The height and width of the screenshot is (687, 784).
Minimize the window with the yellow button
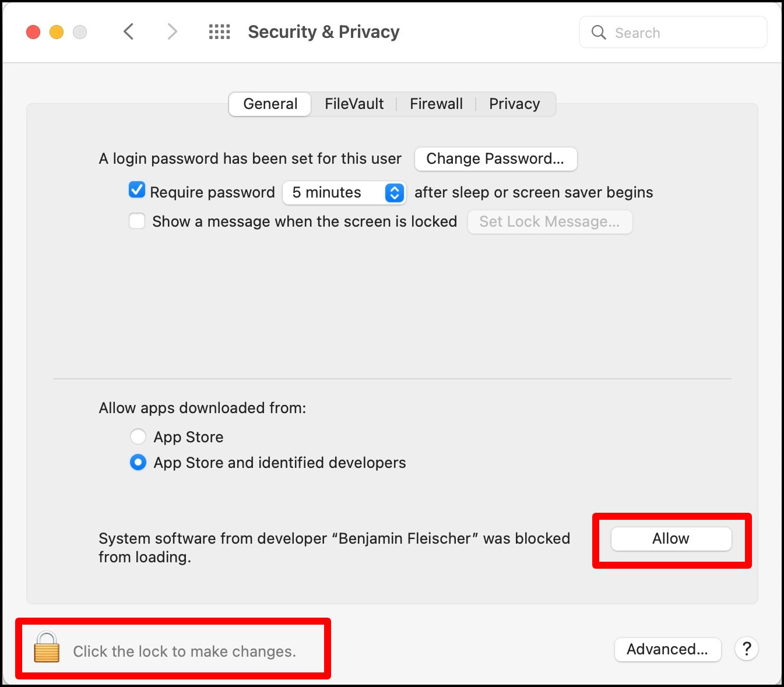coord(57,32)
